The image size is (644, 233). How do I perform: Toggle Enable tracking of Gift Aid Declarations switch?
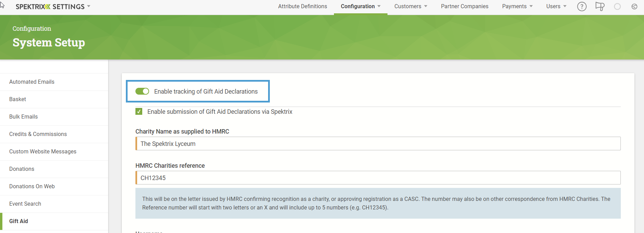tap(142, 91)
